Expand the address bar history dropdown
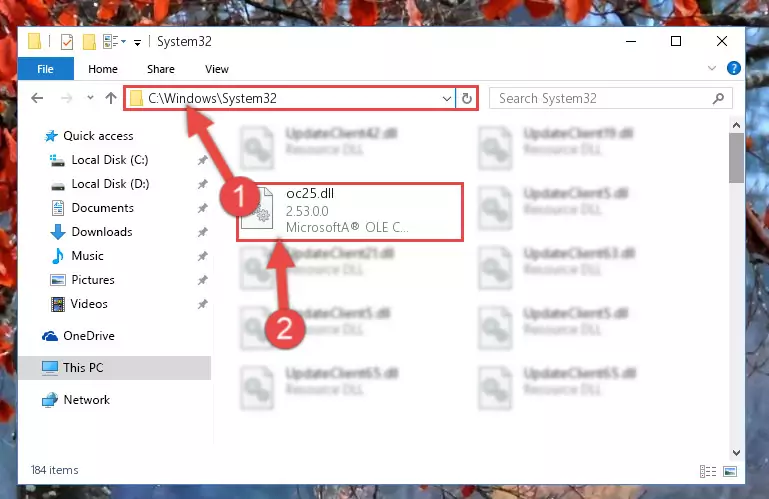769x499 pixels. [446, 98]
